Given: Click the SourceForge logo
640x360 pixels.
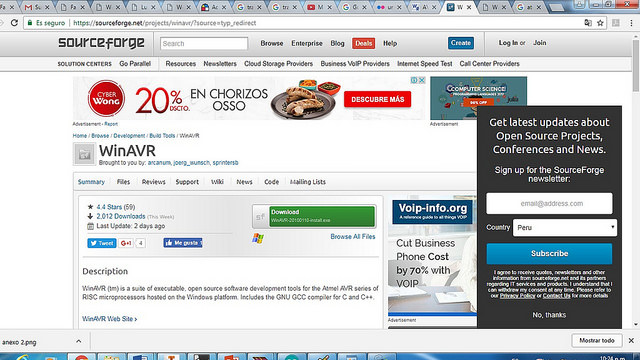Looking at the screenshot, I should click(x=101, y=43).
